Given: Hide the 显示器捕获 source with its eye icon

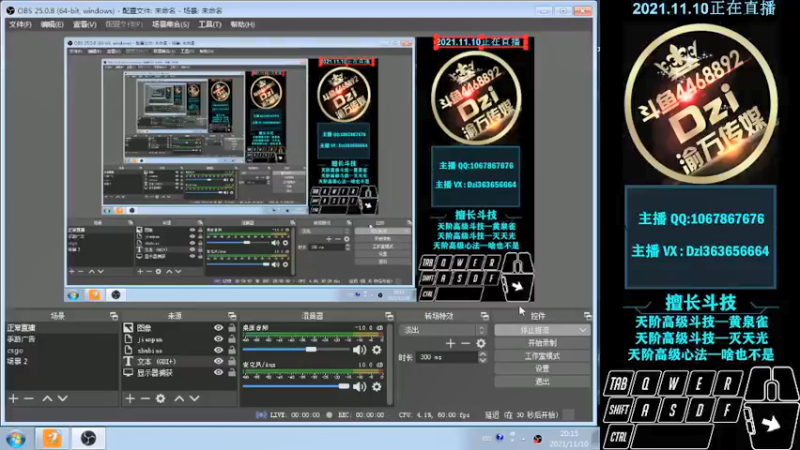Looking at the screenshot, I should coord(218,372).
